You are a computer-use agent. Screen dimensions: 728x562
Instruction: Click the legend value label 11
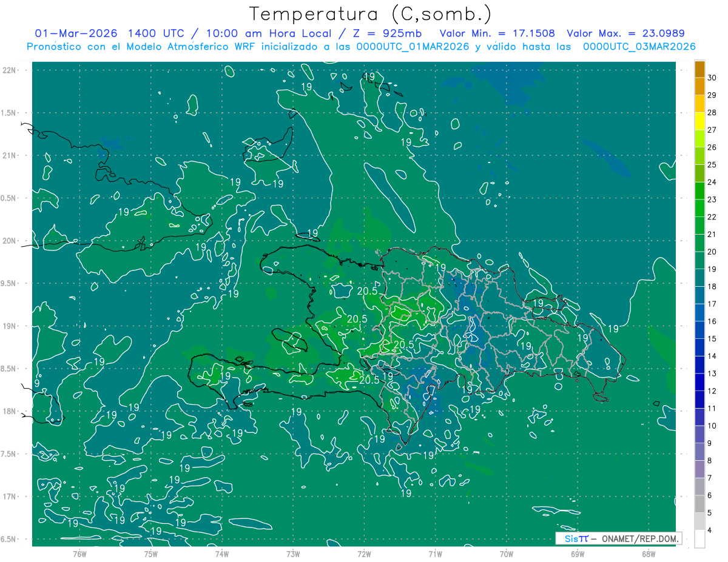point(712,409)
